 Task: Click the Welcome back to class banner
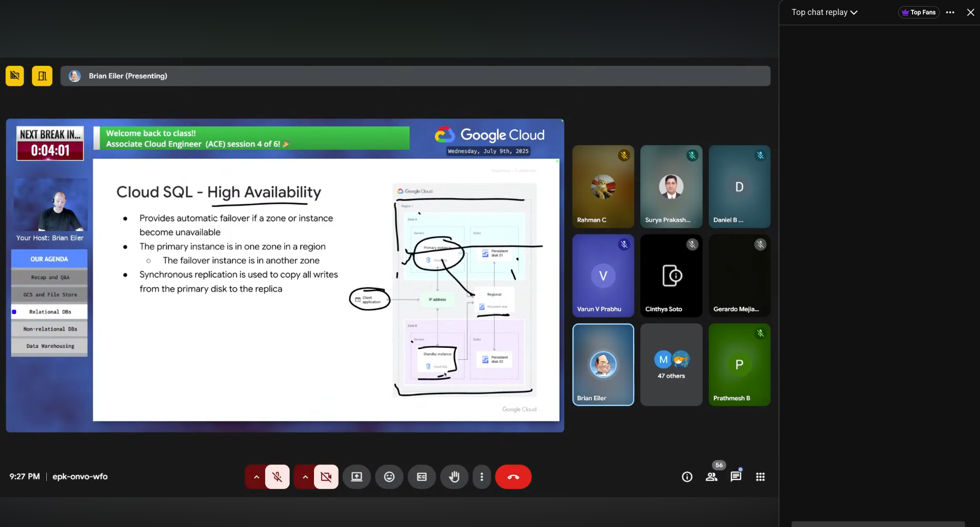click(252, 138)
